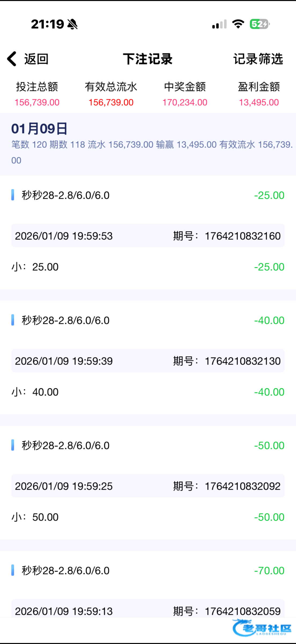Tap the back chevron arrow icon
The image size is (296, 644).
pos(12,59)
